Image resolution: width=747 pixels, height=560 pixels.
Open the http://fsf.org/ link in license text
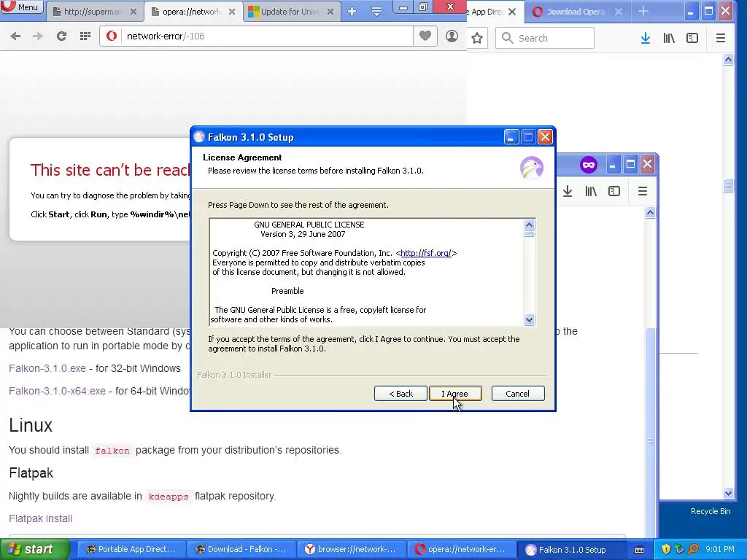tap(426, 253)
